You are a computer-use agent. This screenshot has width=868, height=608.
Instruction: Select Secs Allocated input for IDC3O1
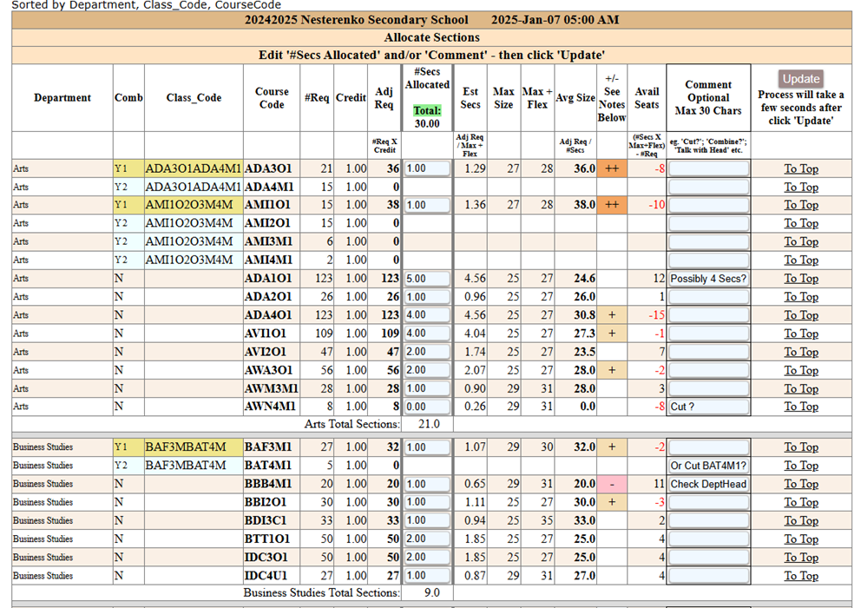pos(427,558)
